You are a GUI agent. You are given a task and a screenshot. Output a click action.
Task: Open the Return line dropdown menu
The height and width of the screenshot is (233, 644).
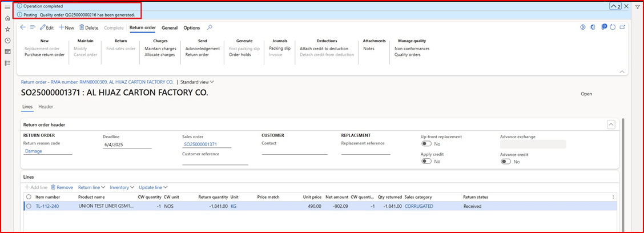click(x=91, y=187)
